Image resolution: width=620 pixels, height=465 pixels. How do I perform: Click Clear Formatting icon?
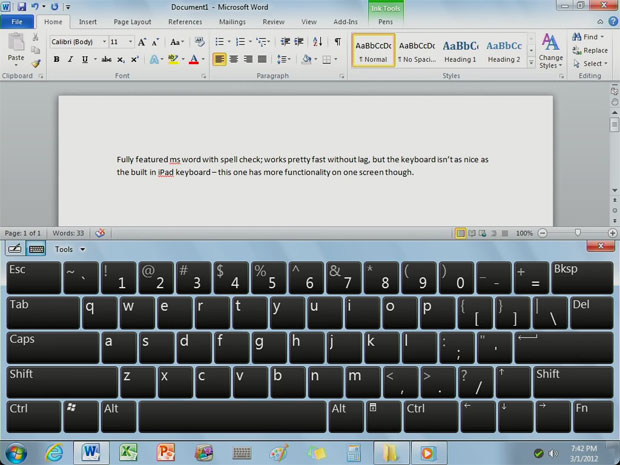pyautogui.click(x=199, y=42)
